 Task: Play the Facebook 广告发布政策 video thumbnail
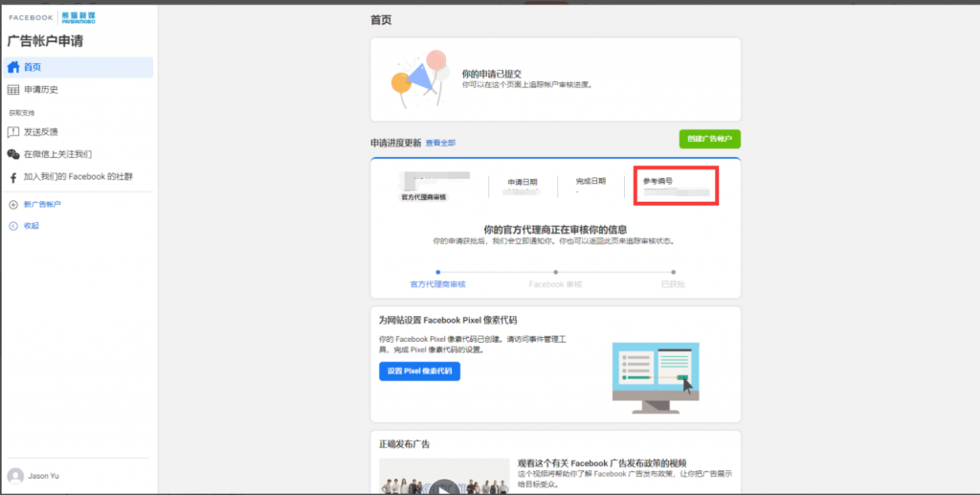coord(444,476)
